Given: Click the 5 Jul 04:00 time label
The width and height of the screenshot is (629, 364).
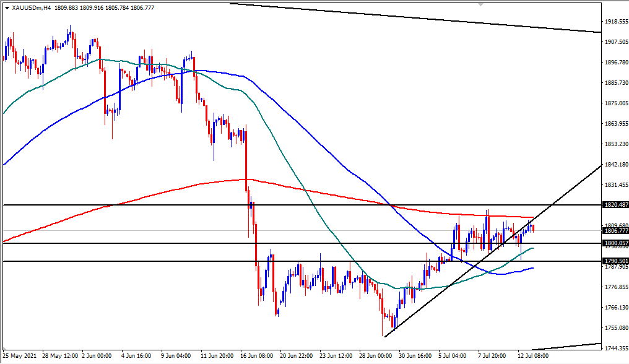Looking at the screenshot, I should [453, 355].
